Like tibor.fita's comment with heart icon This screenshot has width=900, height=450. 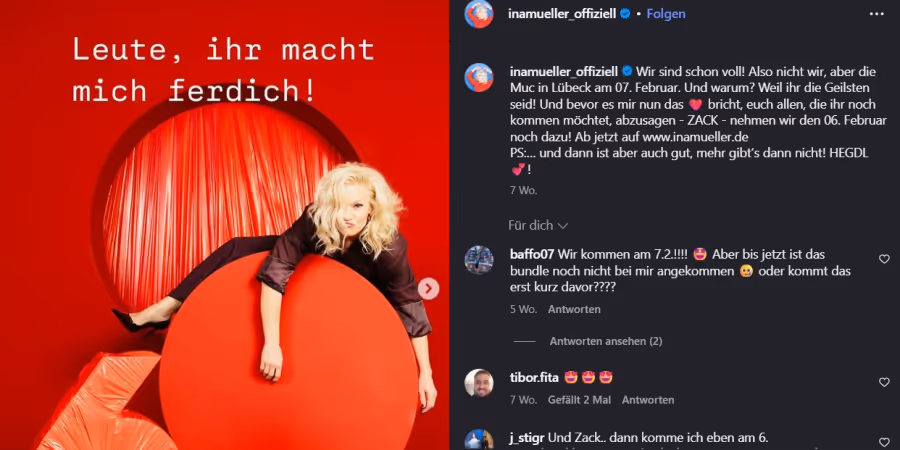click(x=884, y=382)
